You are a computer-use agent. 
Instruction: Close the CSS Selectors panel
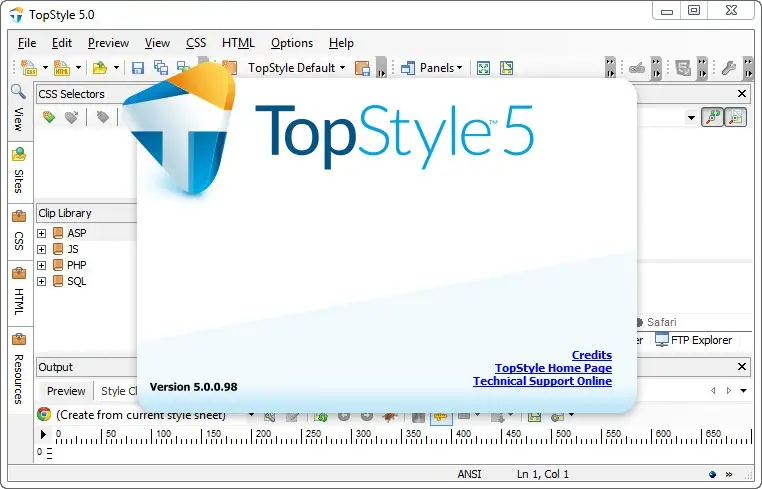pyautogui.click(x=742, y=93)
